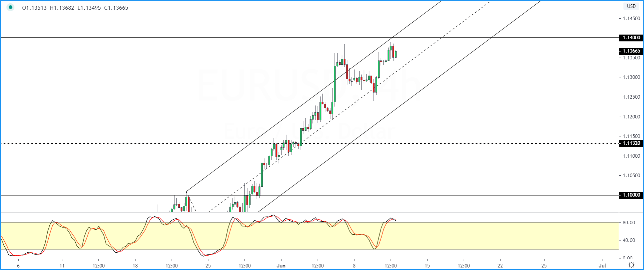The height and width of the screenshot is (270, 644).
Task: Click the 40.00 stochastic scale value
Action: click(x=629, y=240)
